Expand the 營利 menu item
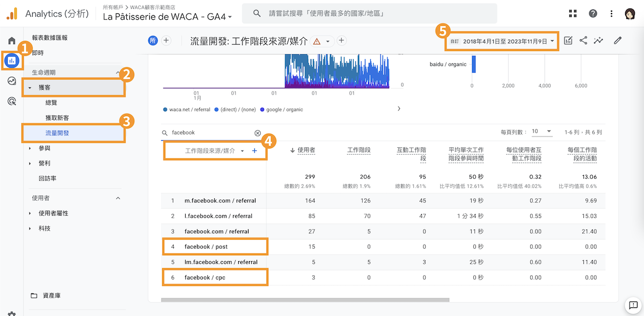Screen dimensions: 644x316 pos(31,163)
